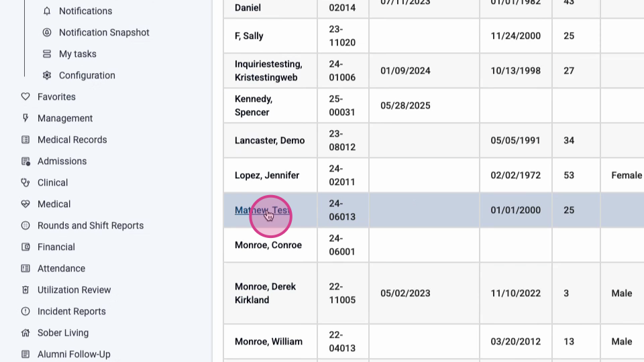Click the Incident Reports alert icon

(25, 311)
